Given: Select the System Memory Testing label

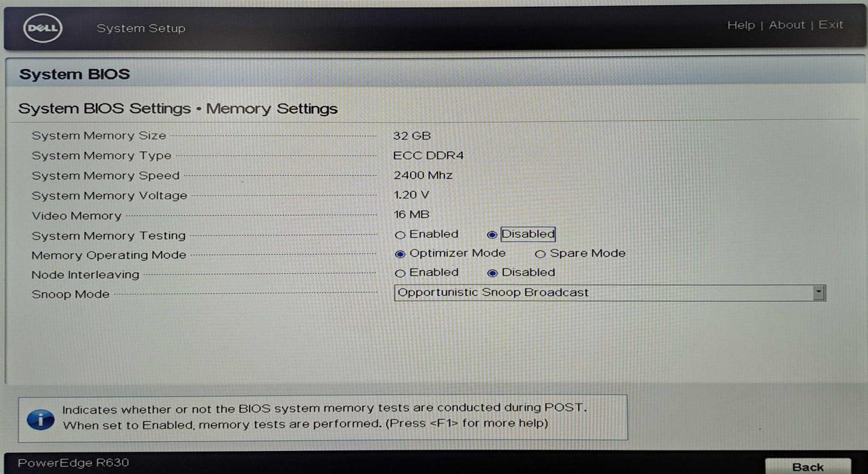Looking at the screenshot, I should 109,236.
